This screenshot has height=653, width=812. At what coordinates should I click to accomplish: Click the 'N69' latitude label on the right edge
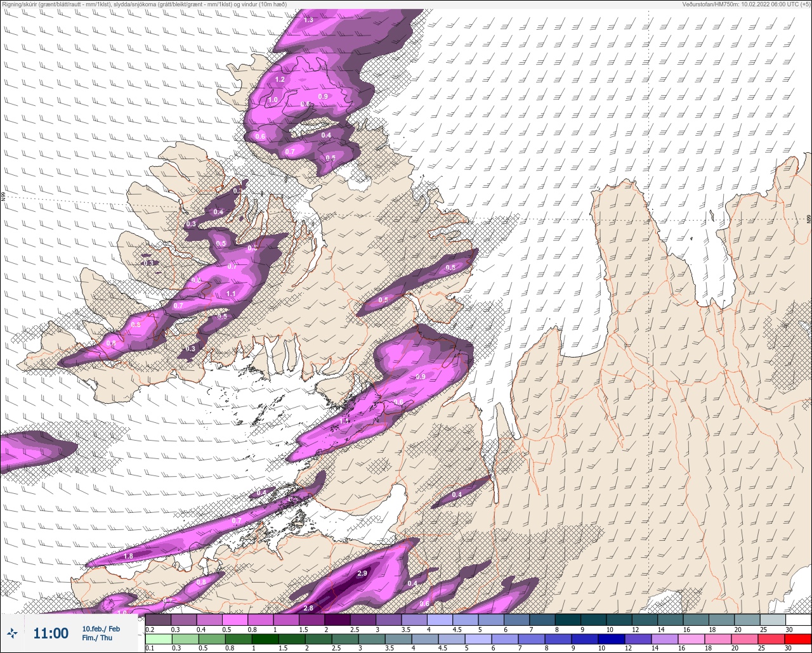[x=809, y=218]
